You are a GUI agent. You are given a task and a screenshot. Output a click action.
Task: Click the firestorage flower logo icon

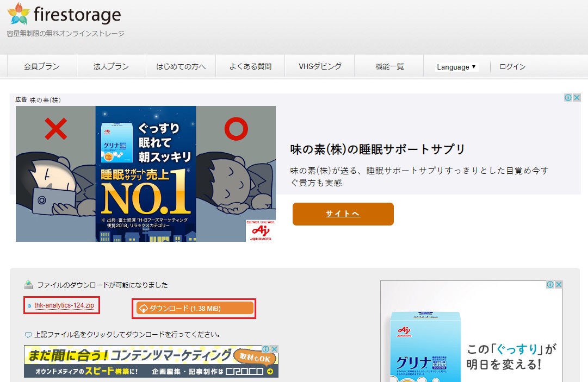[18, 14]
